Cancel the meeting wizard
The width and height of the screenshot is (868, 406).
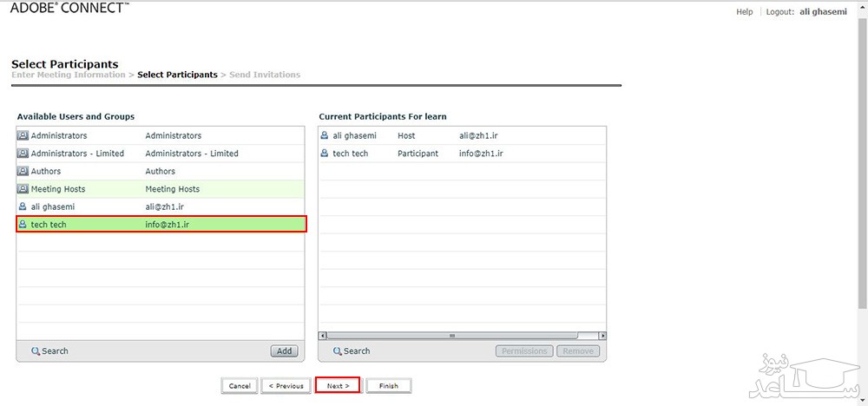click(x=240, y=385)
